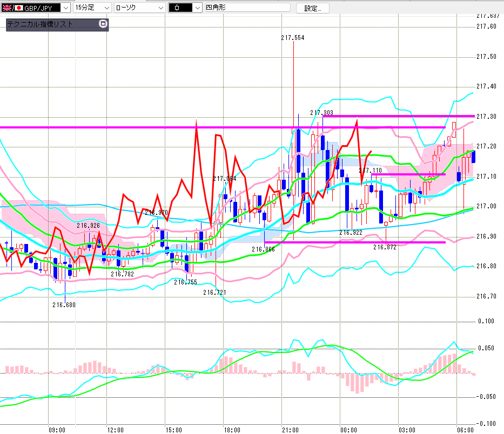The width and height of the screenshot is (504, 434).
Task: Click the 217.20 price axis label
Action: coord(486,146)
